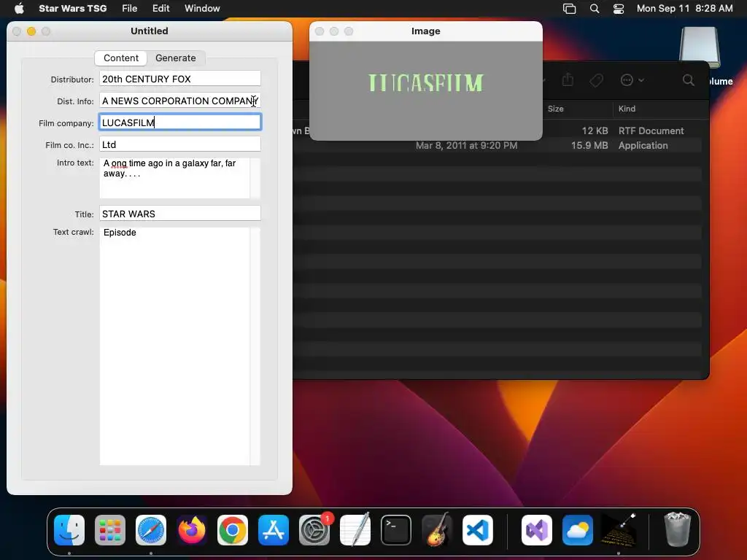
Task: Click the Film company field with LUCASFILM
Action: click(180, 122)
